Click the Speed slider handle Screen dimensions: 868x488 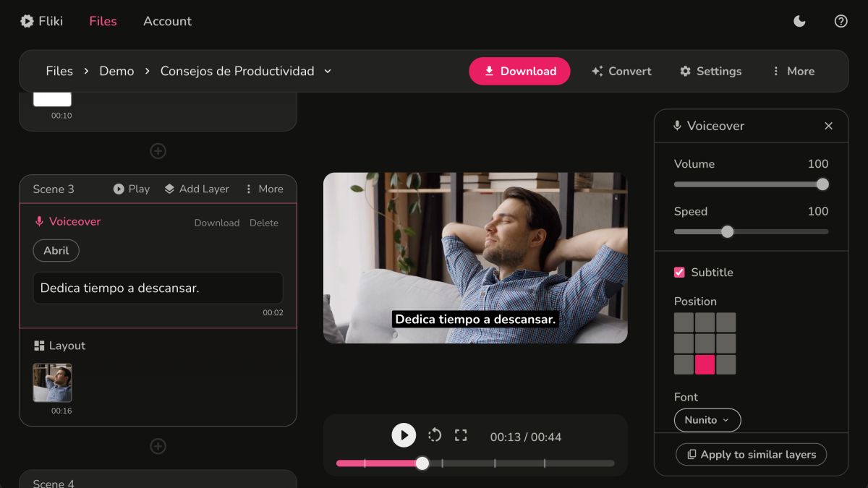[x=728, y=232]
